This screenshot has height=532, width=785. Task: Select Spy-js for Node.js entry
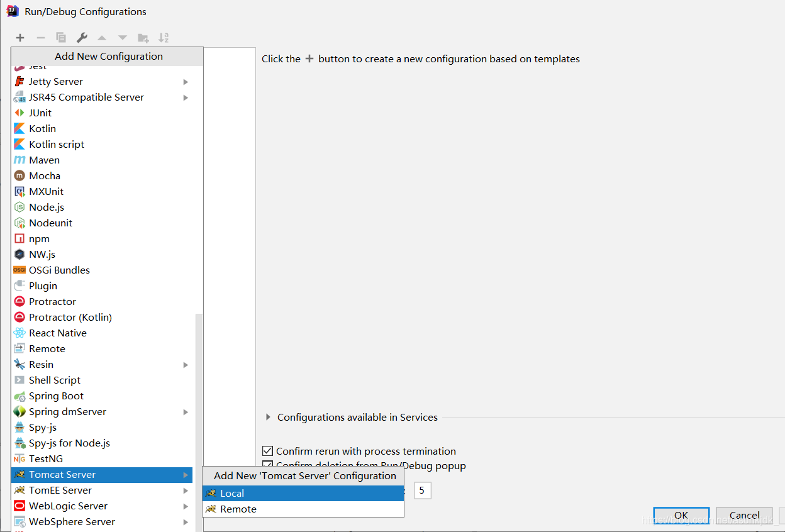[102, 443]
